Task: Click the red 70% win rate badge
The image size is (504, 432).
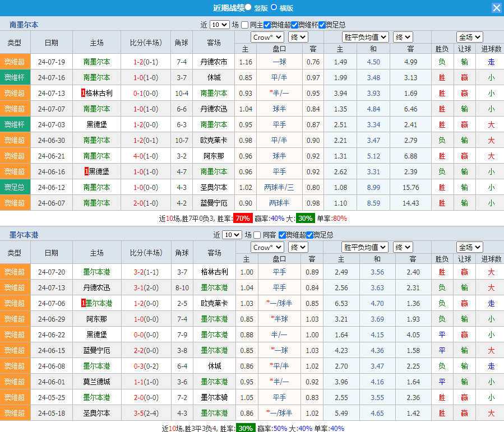Action: tap(242, 219)
